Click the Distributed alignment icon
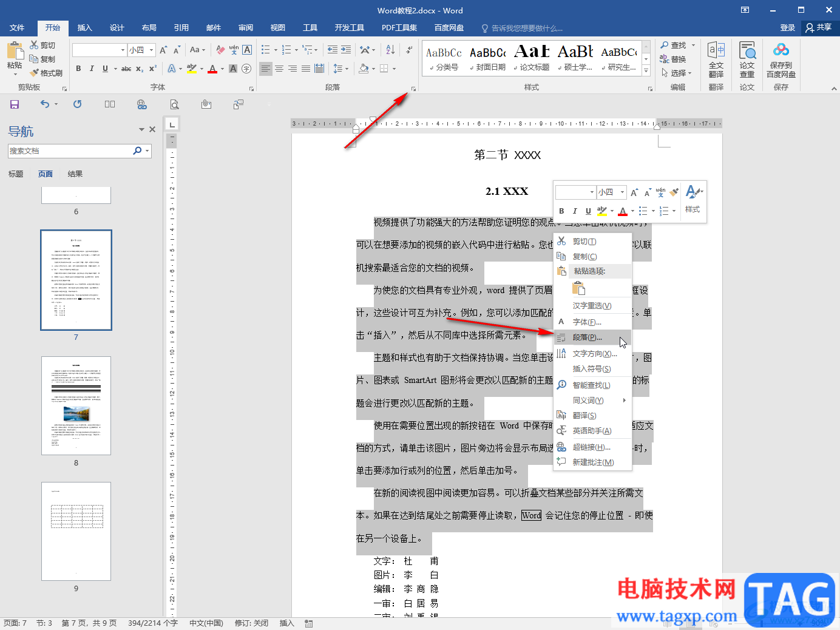The height and width of the screenshot is (630, 840). point(319,69)
